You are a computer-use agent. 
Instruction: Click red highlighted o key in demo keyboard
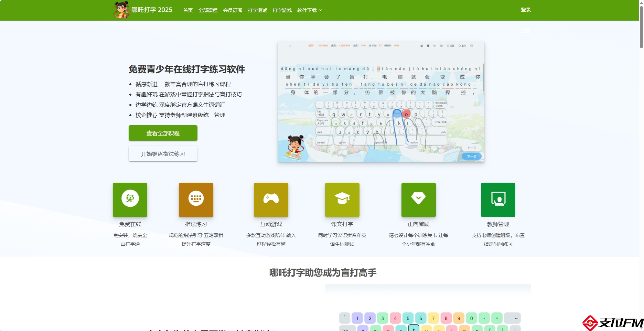tap(406, 114)
